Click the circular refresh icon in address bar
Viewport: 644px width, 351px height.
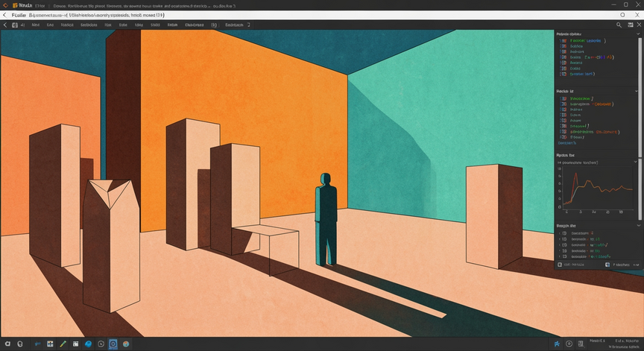point(622,15)
